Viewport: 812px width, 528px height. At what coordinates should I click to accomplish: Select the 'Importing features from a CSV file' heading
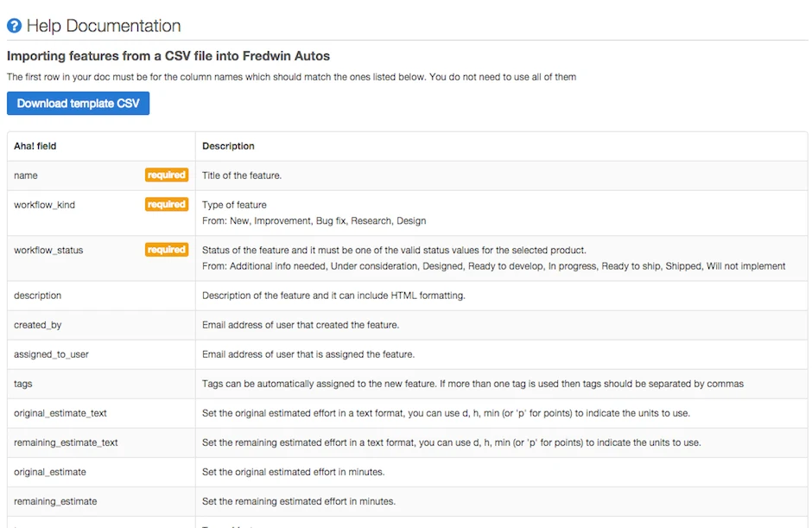(168, 56)
